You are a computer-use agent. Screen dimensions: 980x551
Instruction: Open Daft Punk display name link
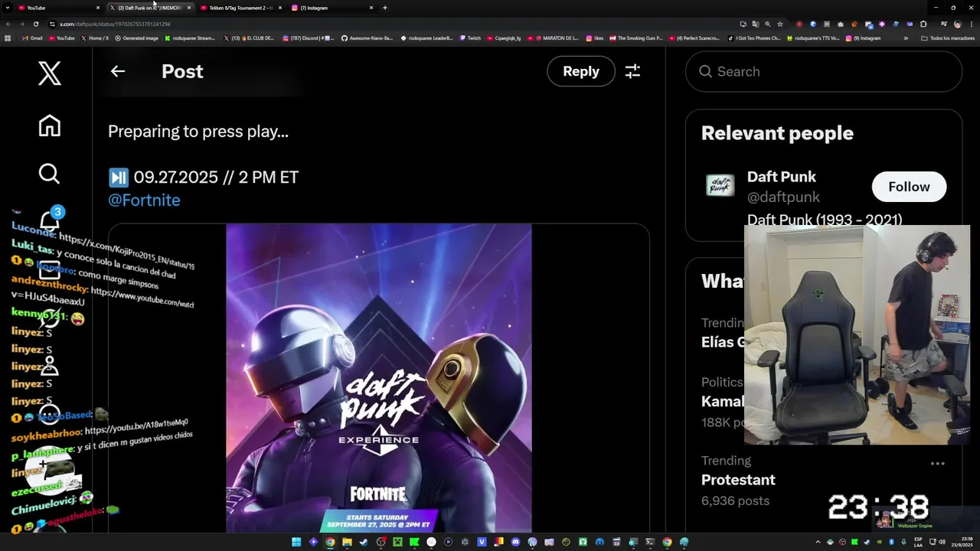(x=782, y=177)
